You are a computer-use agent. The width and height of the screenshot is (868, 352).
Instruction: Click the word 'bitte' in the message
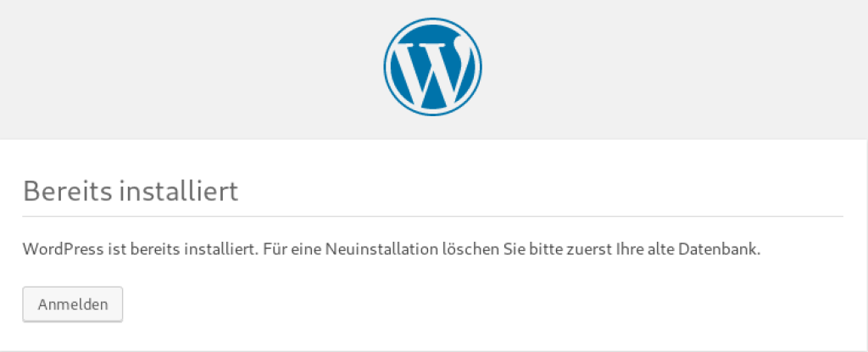click(x=547, y=249)
